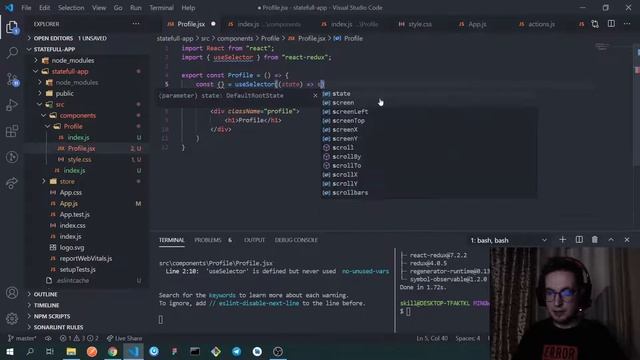Viewport: 640px width, 360px height.
Task: Open Telegram from the taskbar
Action: 236,351
